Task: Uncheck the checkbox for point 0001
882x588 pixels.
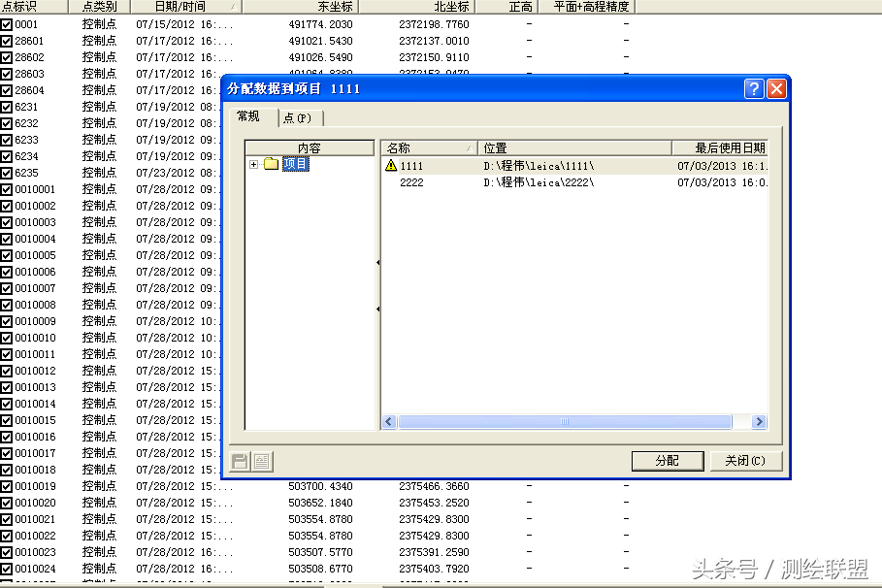Action: click(x=7, y=24)
